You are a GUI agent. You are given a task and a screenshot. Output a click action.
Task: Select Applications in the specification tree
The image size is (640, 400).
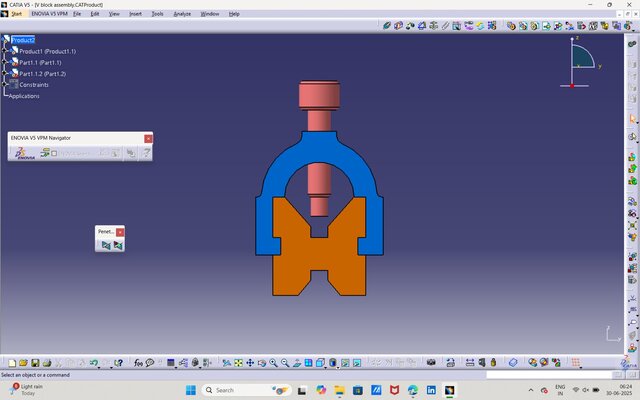[29, 96]
